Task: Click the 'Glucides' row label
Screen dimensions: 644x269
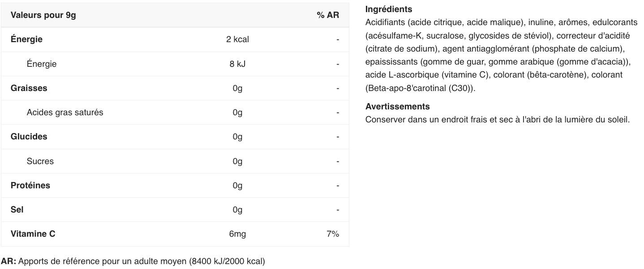Action: [29, 137]
